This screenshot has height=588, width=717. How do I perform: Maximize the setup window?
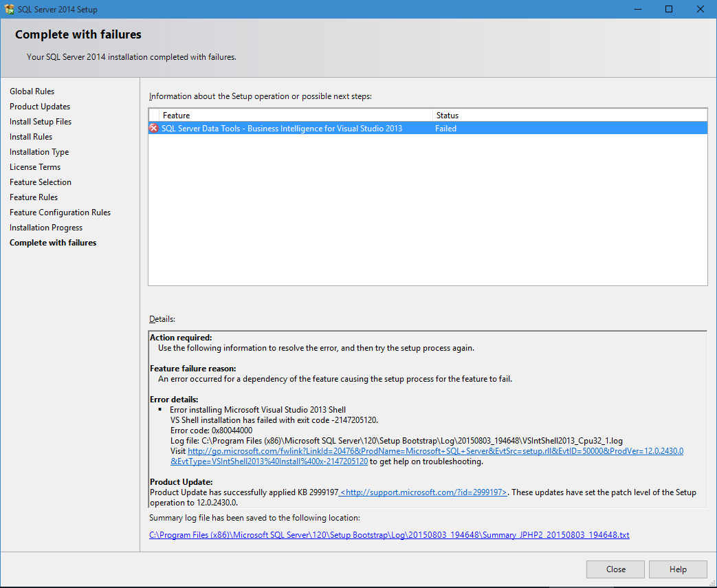pyautogui.click(x=669, y=10)
